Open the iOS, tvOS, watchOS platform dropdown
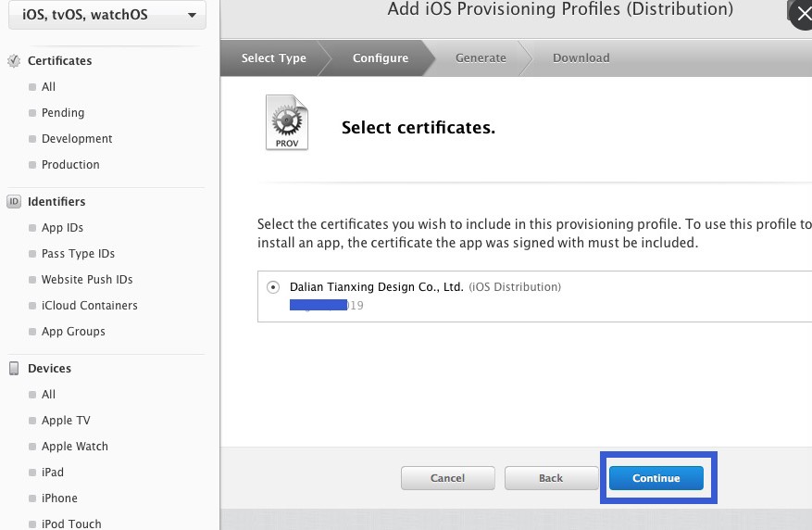This screenshot has width=812, height=530. 107,15
